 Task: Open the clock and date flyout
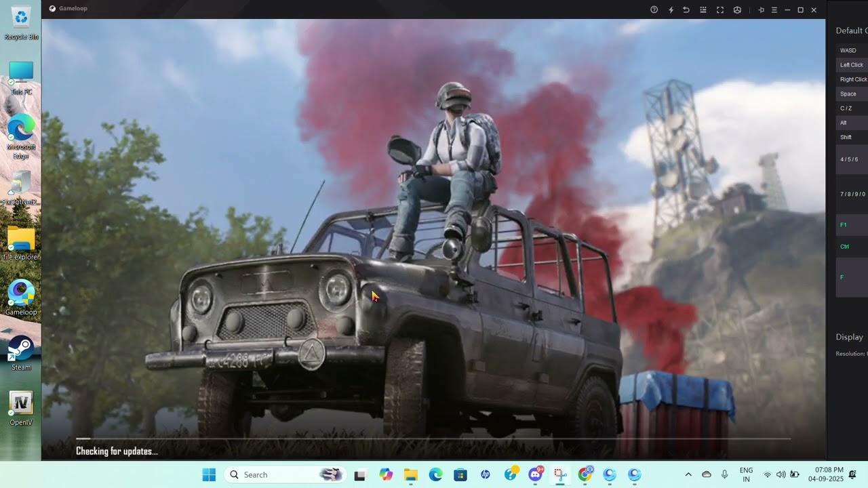click(825, 474)
